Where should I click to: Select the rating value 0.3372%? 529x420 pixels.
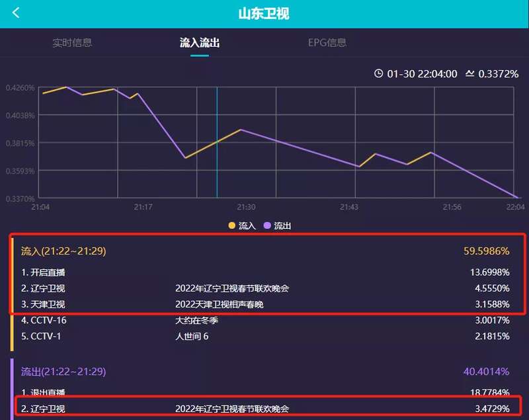click(x=499, y=74)
